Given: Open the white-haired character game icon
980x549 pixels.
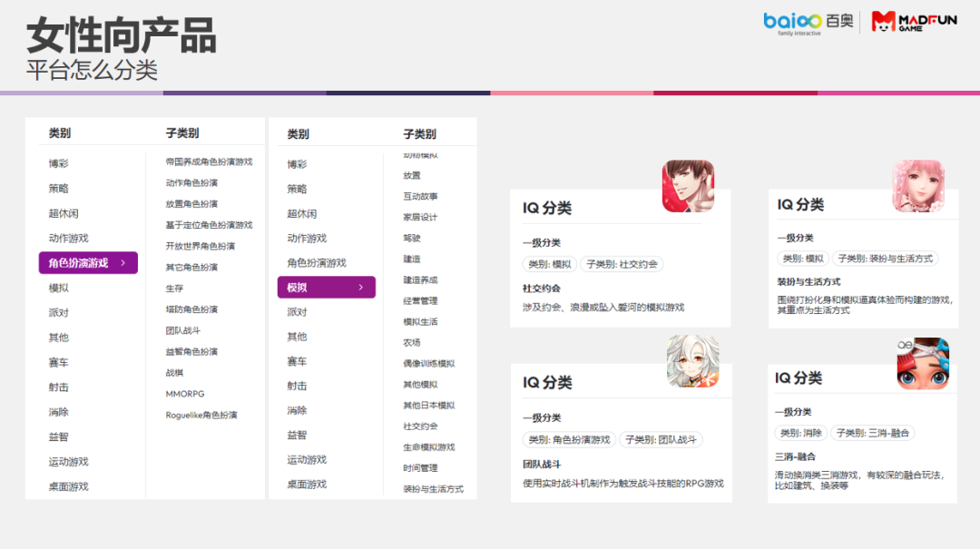Looking at the screenshot, I should (x=692, y=361).
